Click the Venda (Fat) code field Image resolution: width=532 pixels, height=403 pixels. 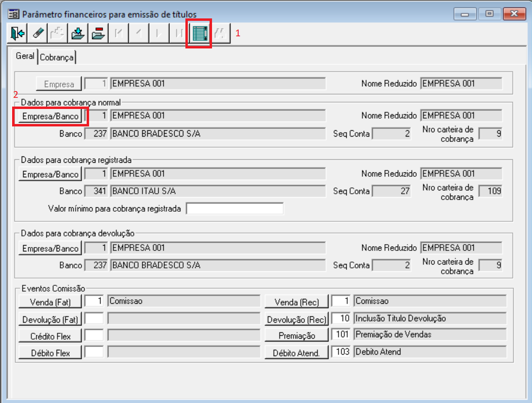(94, 301)
